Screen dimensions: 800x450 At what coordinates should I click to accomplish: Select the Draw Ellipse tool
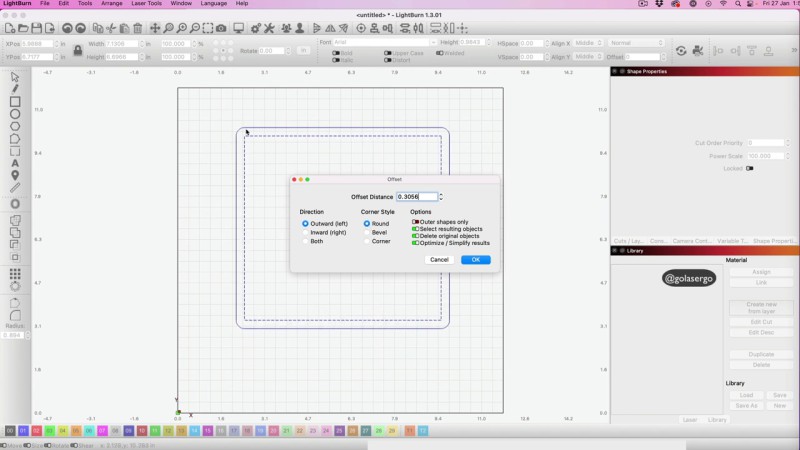point(15,114)
